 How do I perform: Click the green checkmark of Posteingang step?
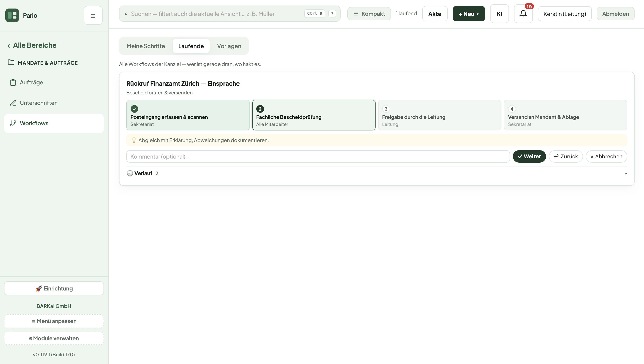(x=134, y=109)
